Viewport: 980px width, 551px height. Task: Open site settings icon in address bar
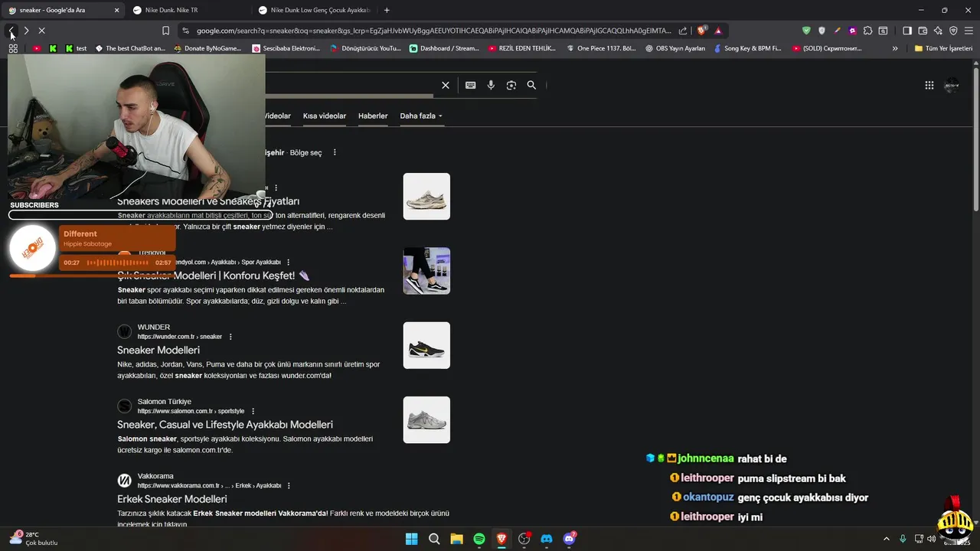pos(185,31)
